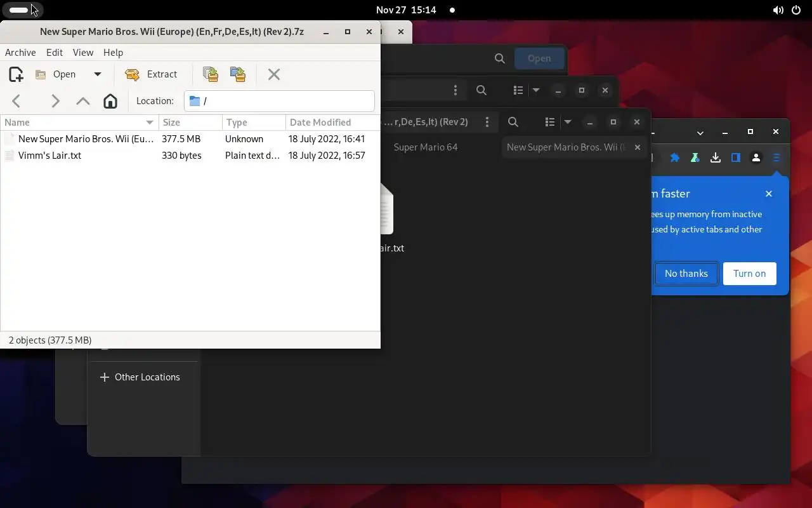The width and height of the screenshot is (812, 508).
Task: Click the Chrome profile avatar icon
Action: pos(756,158)
